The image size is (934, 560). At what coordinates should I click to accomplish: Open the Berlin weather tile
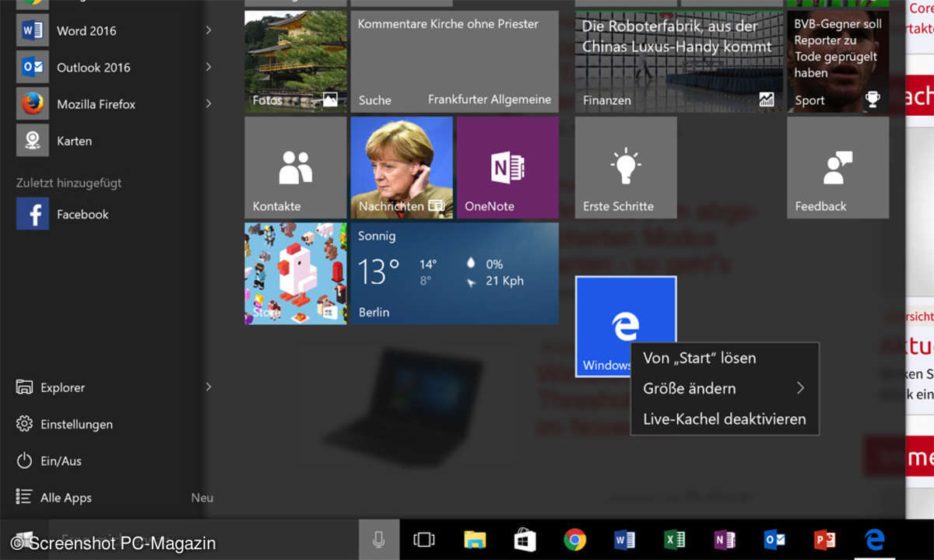pyautogui.click(x=455, y=273)
